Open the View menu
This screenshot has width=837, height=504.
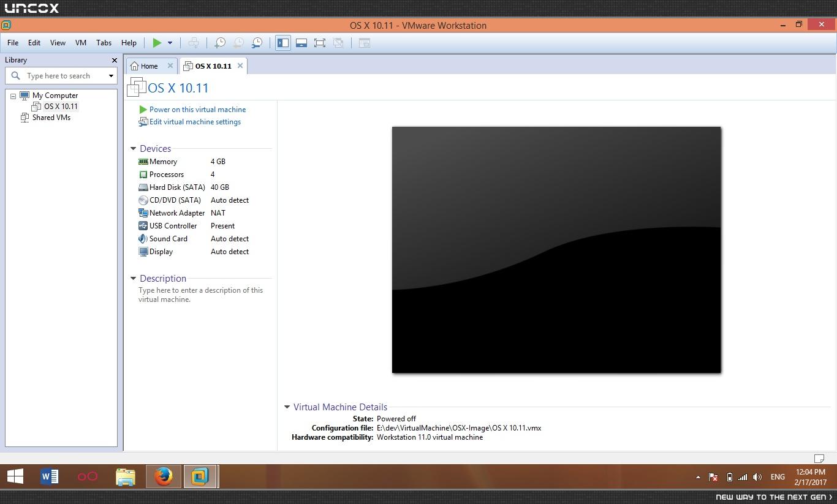(58, 43)
